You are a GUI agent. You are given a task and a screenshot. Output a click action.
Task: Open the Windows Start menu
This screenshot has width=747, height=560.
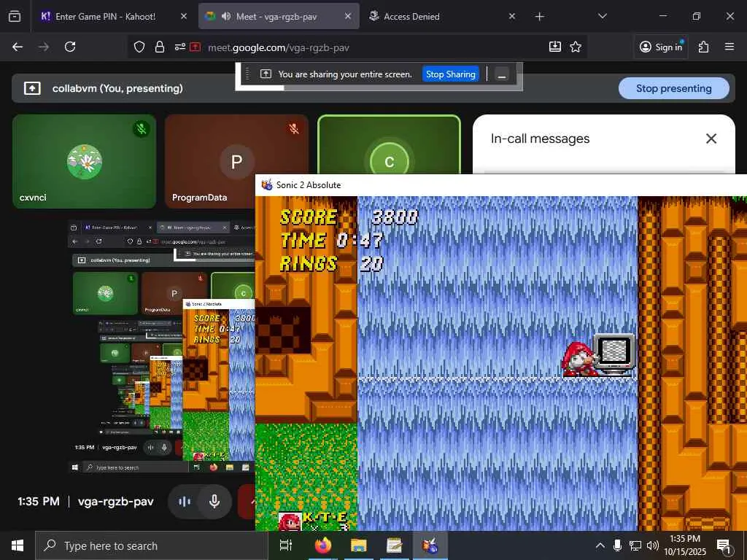pos(18,545)
